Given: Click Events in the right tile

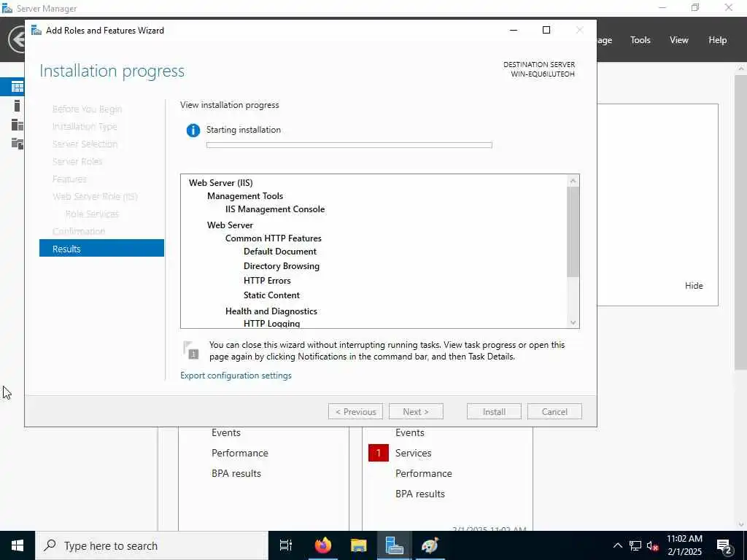Looking at the screenshot, I should (410, 433).
